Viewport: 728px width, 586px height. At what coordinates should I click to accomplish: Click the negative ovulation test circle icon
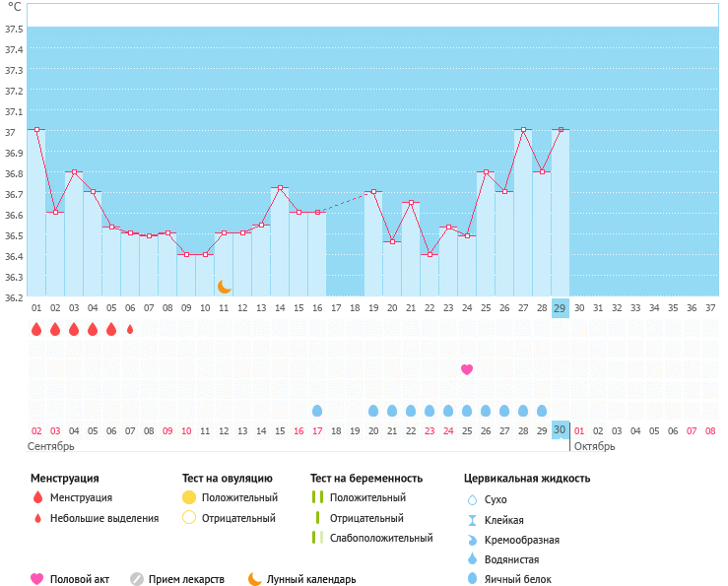pyautogui.click(x=189, y=518)
